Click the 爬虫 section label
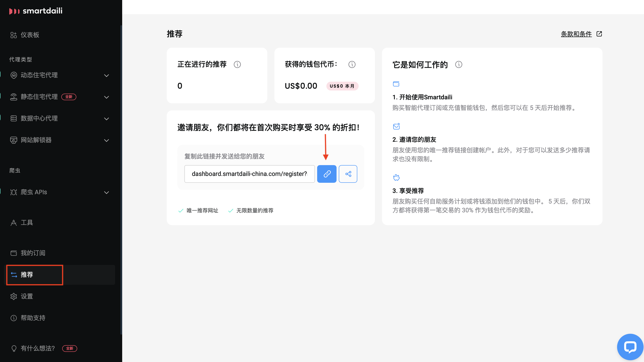644x362 pixels. (15, 171)
